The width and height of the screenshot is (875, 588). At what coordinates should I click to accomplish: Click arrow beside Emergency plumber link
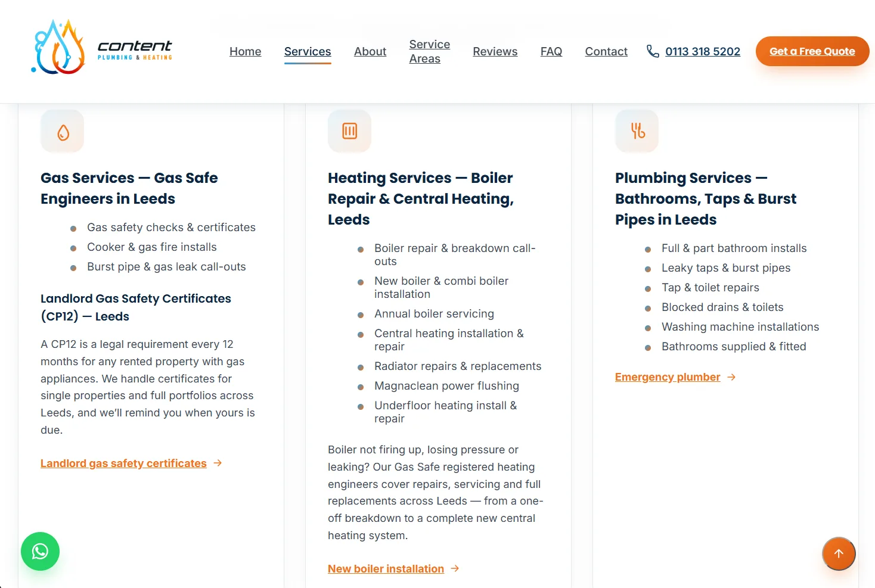tap(731, 377)
